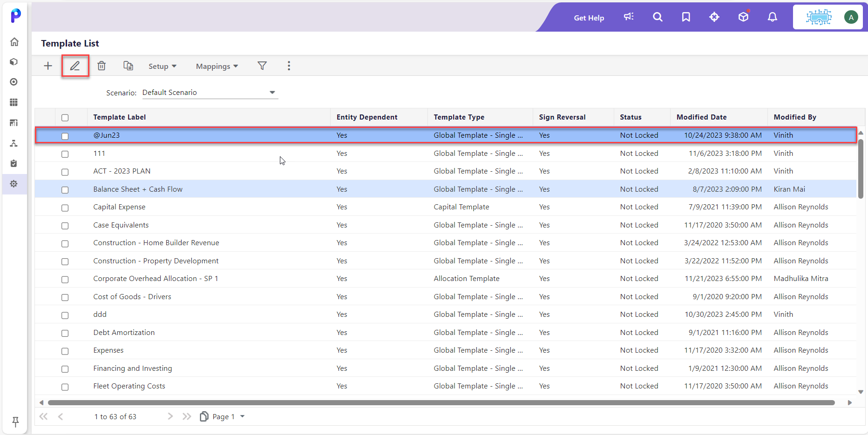Viewport: 868px width, 435px height.
Task: Open the Page 1 dropdown
Action: [228, 416]
